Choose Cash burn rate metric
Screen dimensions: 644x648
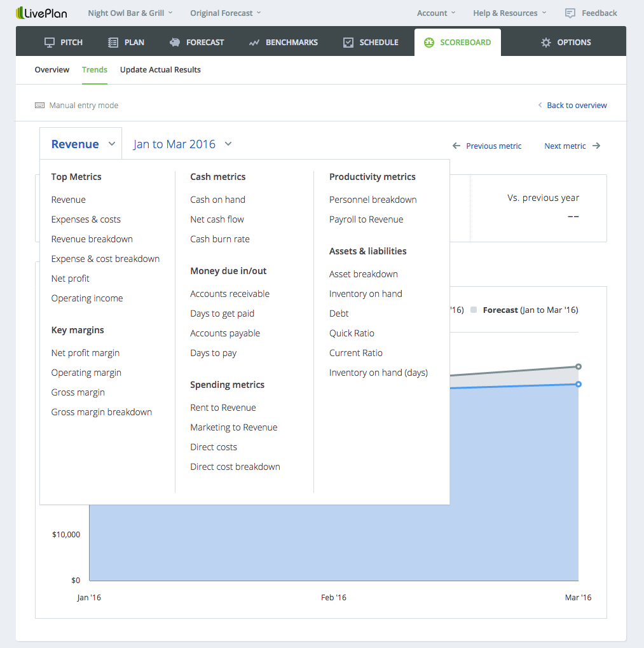[x=220, y=239]
